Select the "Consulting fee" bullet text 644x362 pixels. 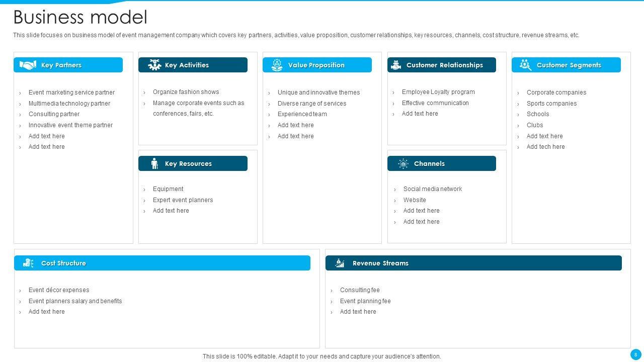tap(360, 290)
